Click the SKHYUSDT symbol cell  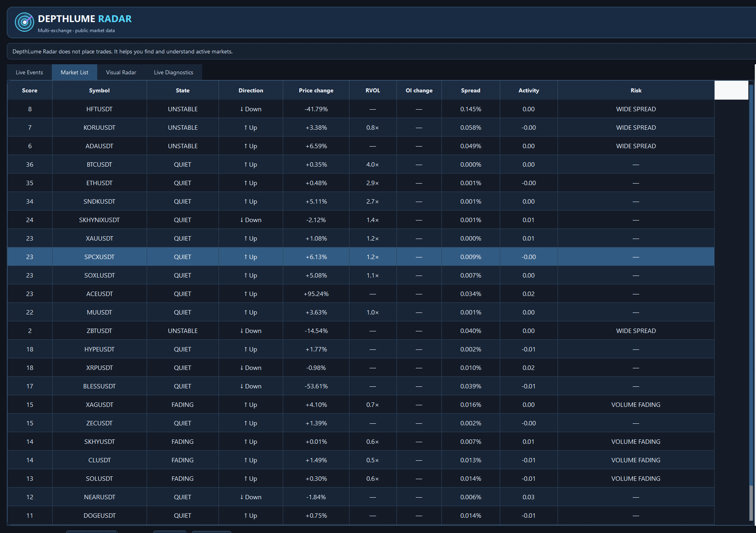(99, 441)
